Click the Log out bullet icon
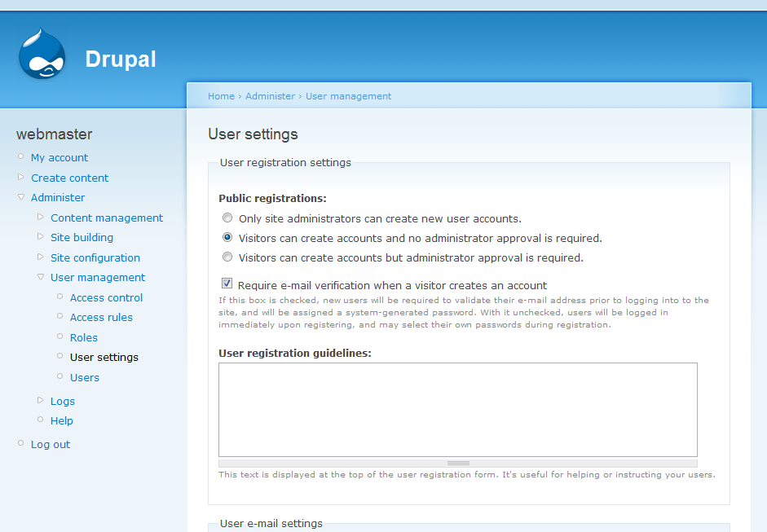Screen dimensions: 767x532 (x=20, y=443)
